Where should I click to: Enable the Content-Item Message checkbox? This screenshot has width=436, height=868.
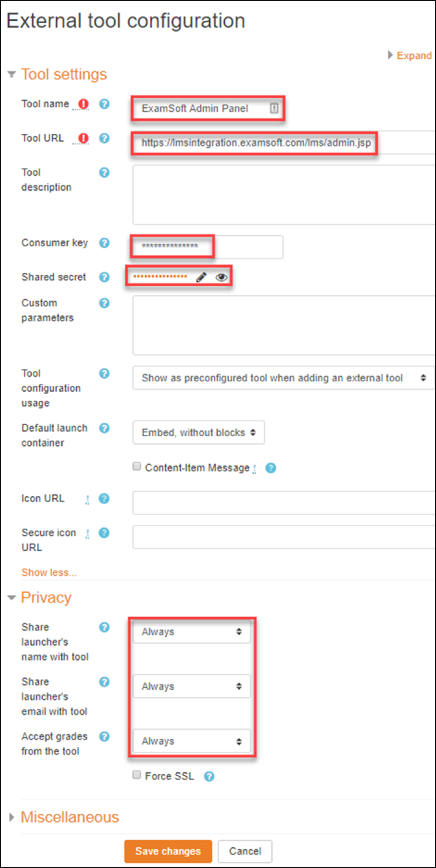click(x=136, y=466)
